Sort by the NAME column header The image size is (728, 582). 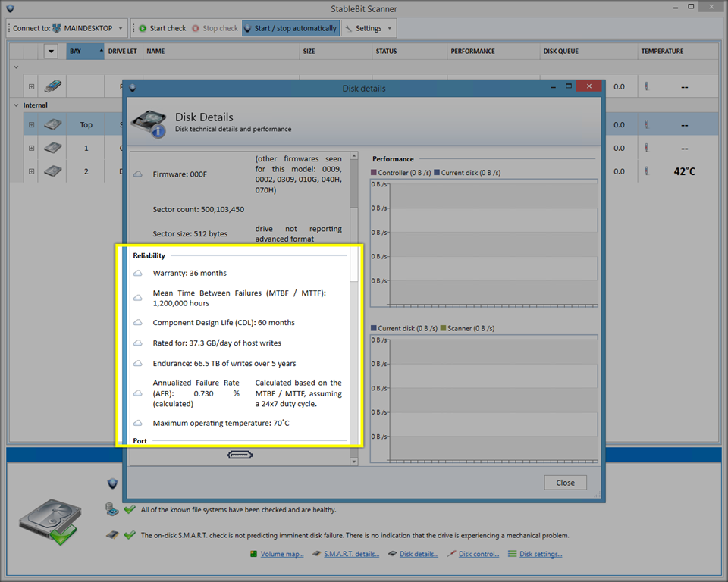click(x=221, y=51)
